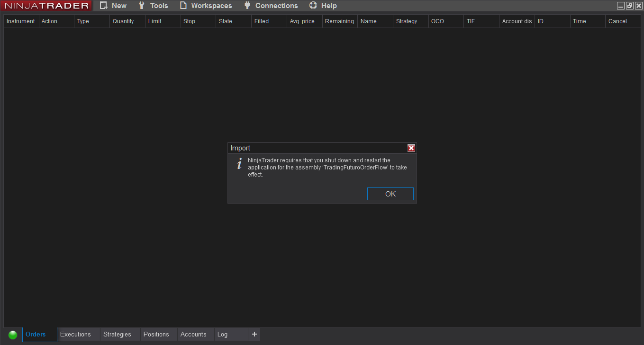Switch to the Positions tab
644x345 pixels.
(x=159, y=335)
